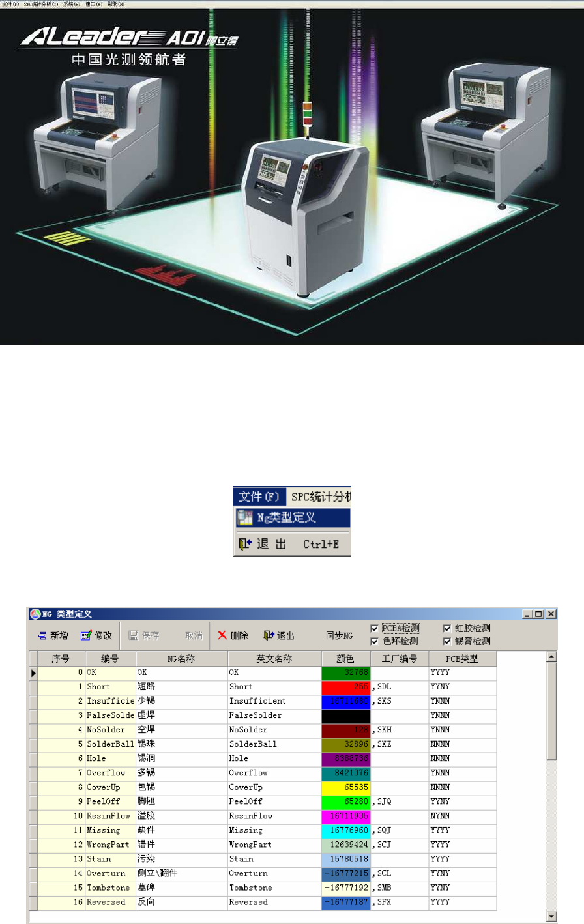
Task: Click the PCB类型 column header
Action: pyautogui.click(x=462, y=659)
